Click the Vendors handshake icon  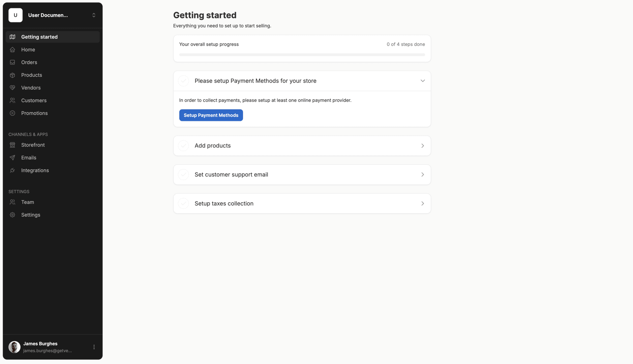coord(13,88)
